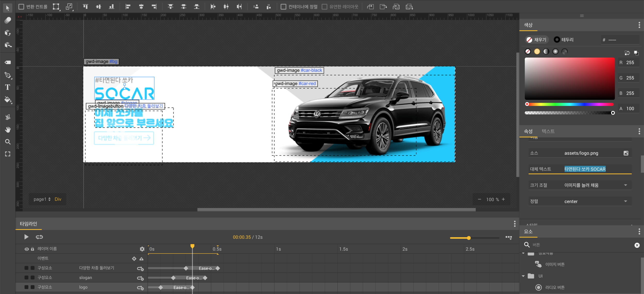This screenshot has height=294, width=644.
Task: Select the Text tool in the toolbar
Action: 7,87
